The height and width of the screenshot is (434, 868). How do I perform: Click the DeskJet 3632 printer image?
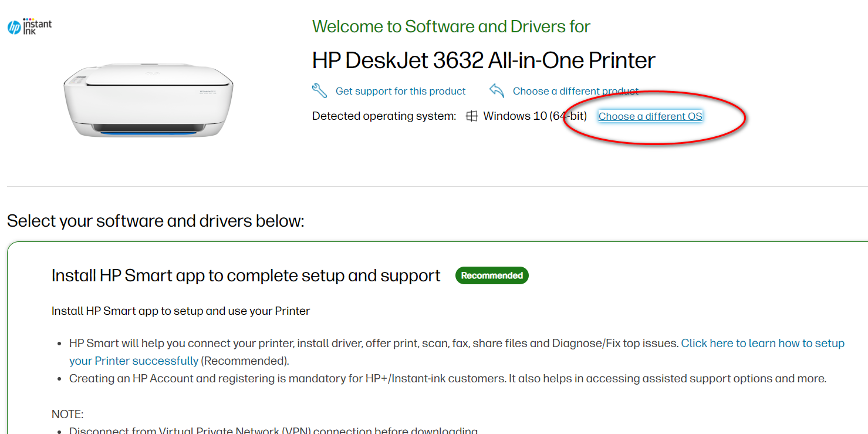click(x=148, y=100)
